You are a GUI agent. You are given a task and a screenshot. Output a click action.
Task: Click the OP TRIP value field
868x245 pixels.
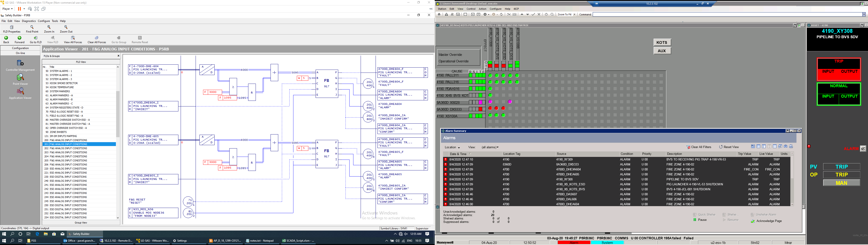[x=841, y=175]
